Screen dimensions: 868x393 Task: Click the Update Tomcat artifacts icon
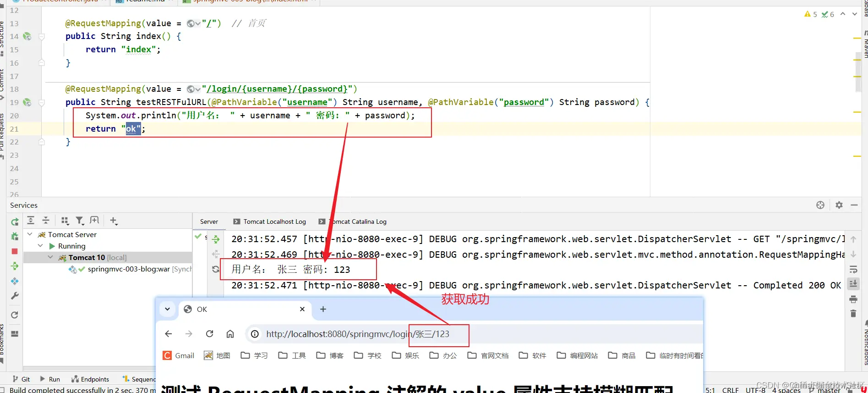tap(15, 281)
